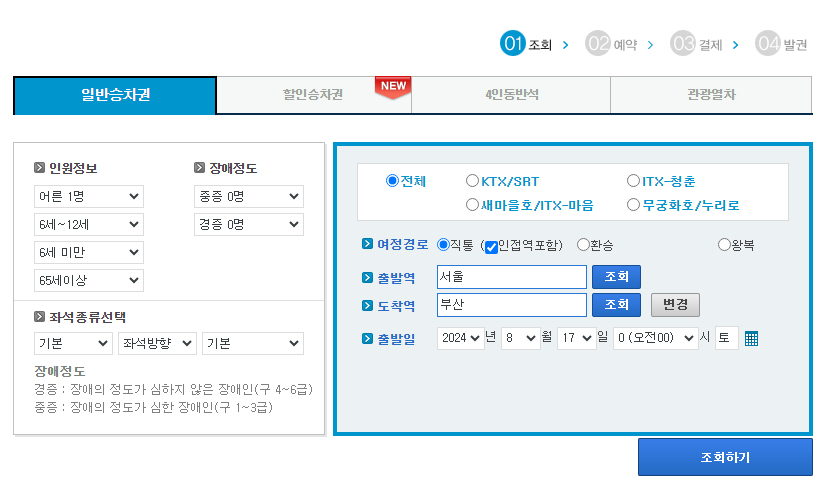
Task: Click 변경 to swap stations
Action: coord(675,304)
